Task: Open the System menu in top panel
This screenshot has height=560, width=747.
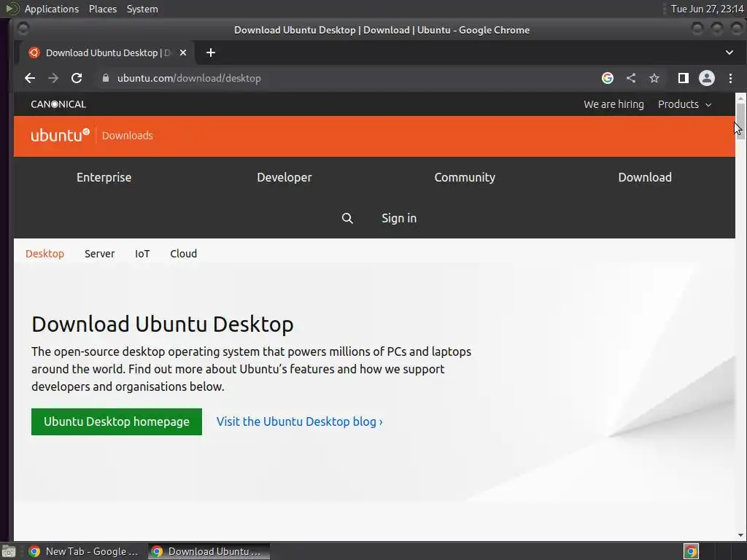Action: 142,9
